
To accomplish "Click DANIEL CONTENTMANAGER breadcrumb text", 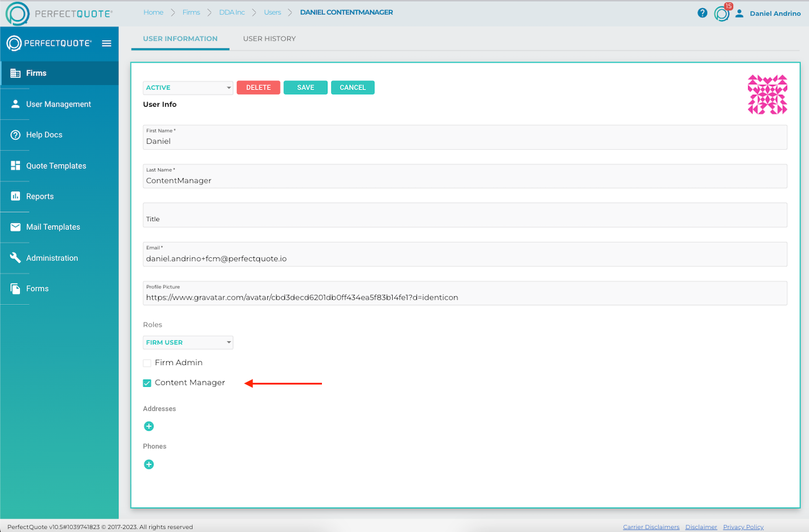I will coord(347,12).
